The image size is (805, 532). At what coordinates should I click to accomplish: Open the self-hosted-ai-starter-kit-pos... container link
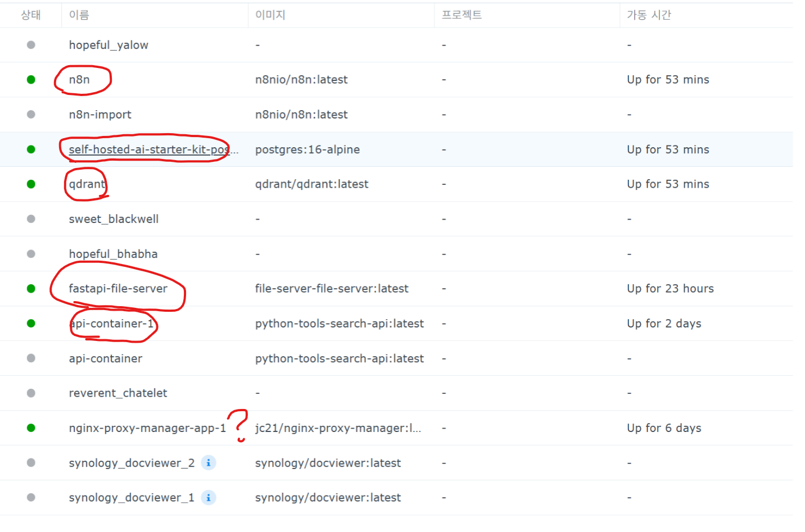[x=153, y=149]
